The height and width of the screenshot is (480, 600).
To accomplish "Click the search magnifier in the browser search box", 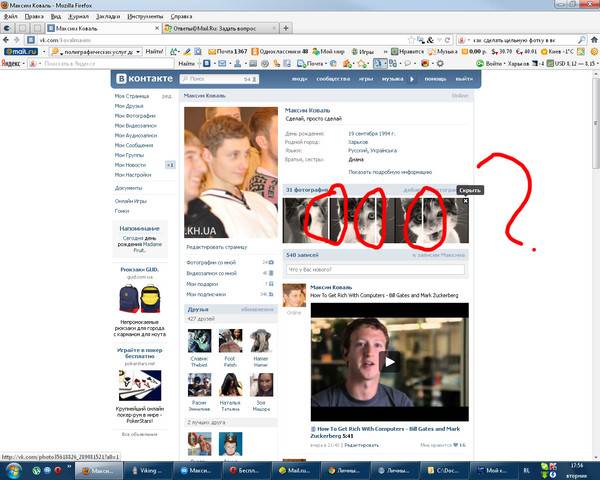I will [x=581, y=40].
